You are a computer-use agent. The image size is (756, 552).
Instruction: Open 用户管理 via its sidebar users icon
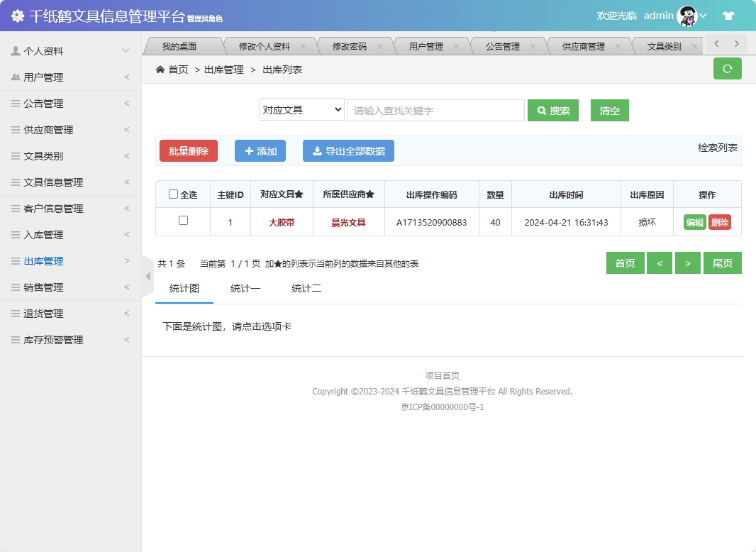click(x=16, y=77)
